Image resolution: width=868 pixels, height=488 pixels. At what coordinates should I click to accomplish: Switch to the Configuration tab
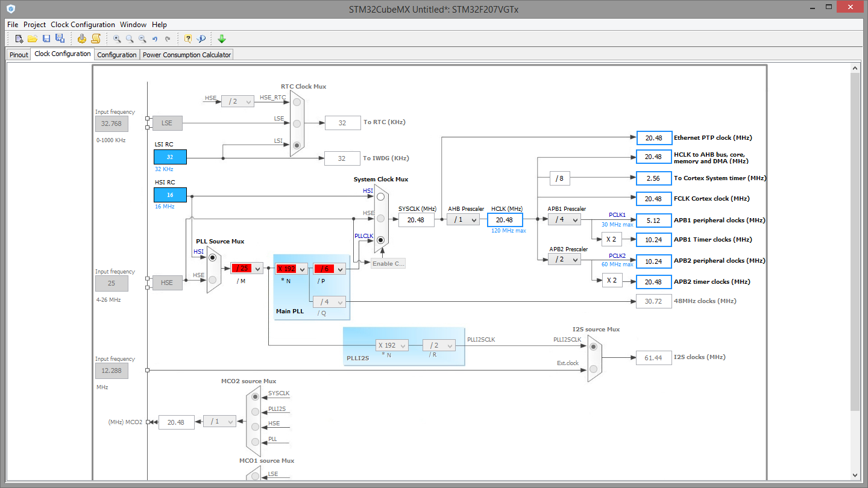[117, 54]
